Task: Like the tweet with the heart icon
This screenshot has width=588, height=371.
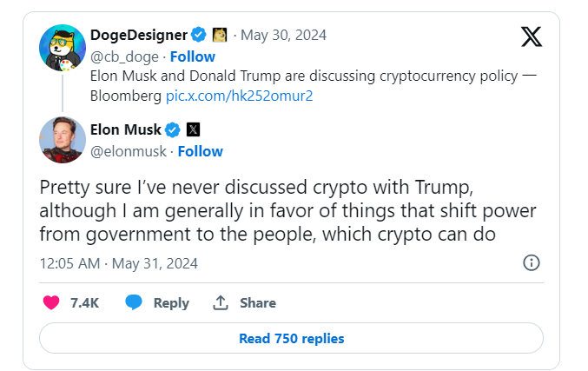Action: (51, 302)
